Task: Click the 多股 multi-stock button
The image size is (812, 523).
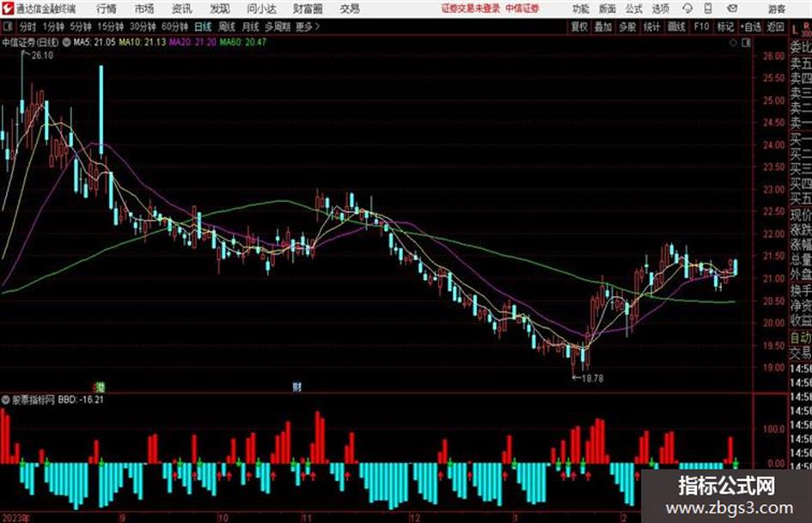Action: (x=627, y=27)
